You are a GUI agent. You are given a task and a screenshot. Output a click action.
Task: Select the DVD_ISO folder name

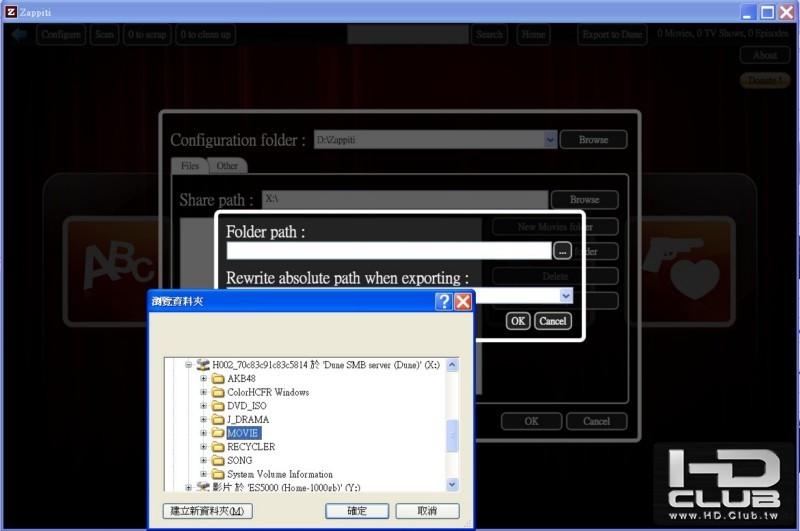(247, 406)
